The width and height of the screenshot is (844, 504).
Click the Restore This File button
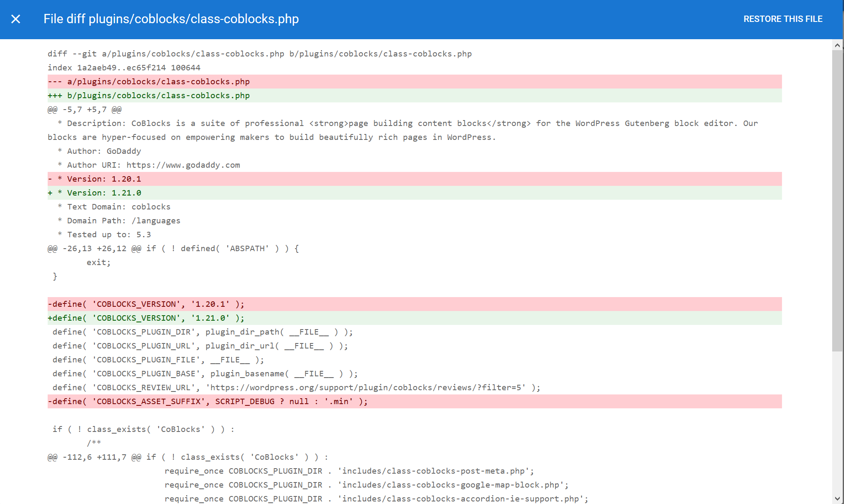(x=783, y=19)
